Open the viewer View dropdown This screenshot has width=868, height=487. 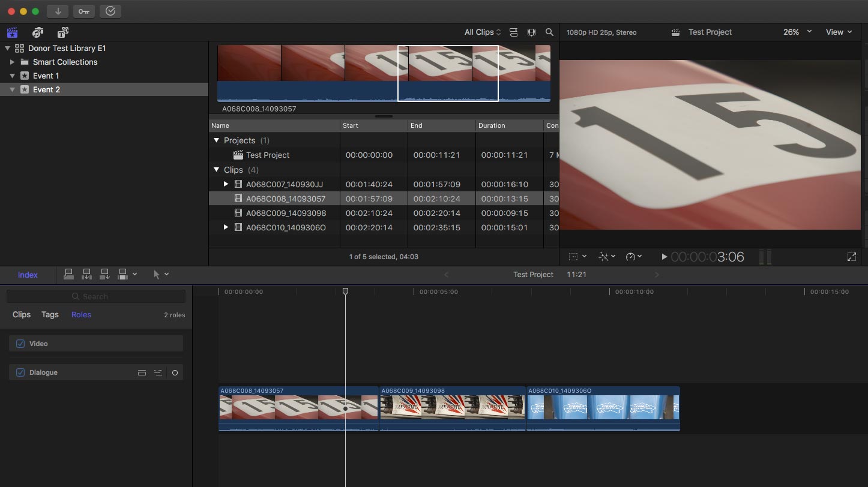(839, 32)
